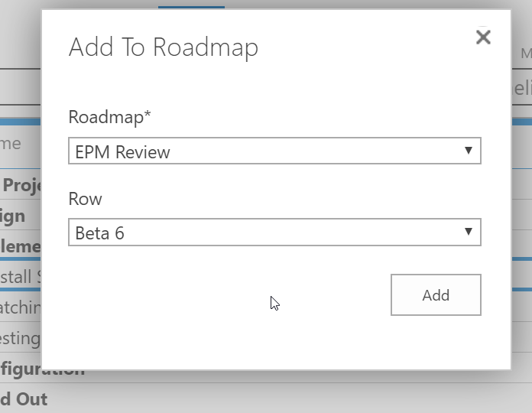
Task: Close the Add To Roadmap dialog
Action: coord(483,37)
